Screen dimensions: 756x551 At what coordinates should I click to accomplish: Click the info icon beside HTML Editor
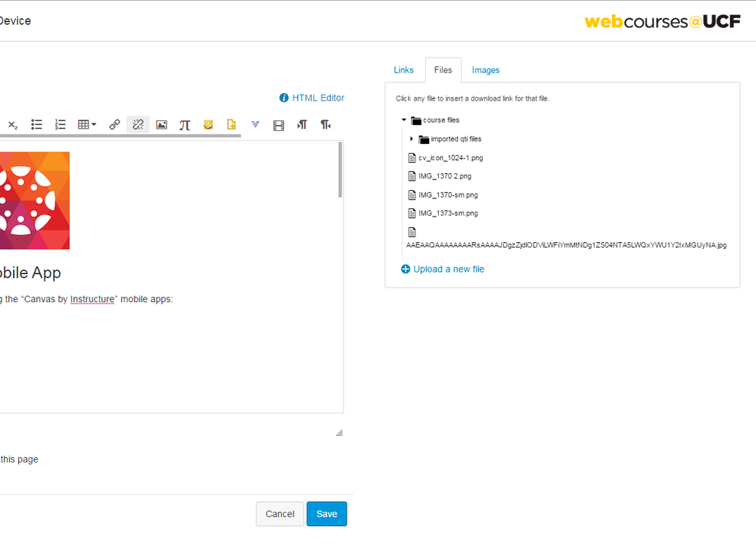pyautogui.click(x=284, y=98)
